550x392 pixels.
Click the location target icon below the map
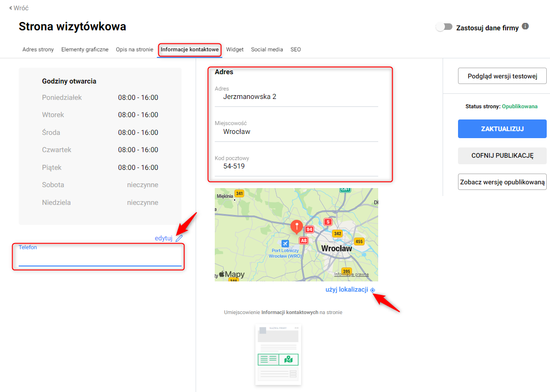[373, 290]
